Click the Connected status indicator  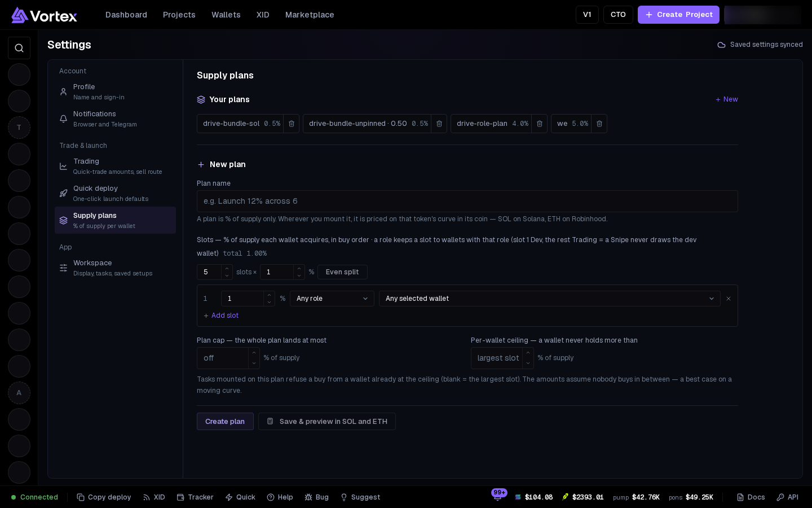34,497
